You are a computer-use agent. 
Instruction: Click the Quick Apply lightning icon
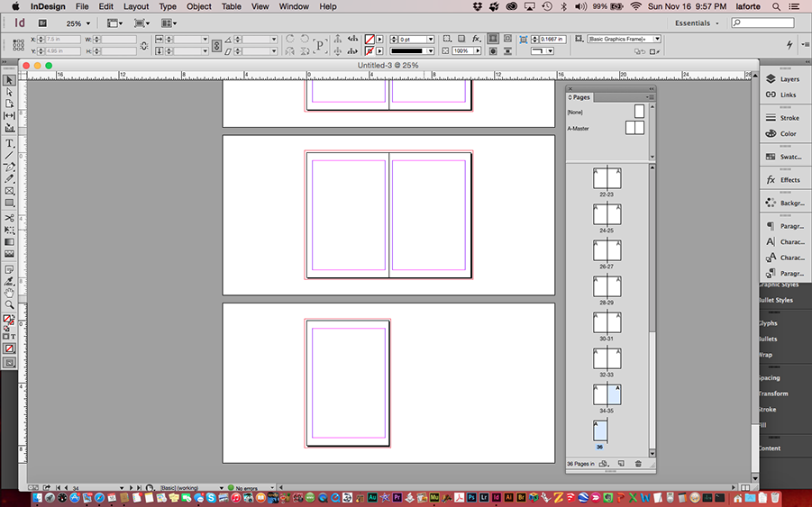tap(789, 45)
